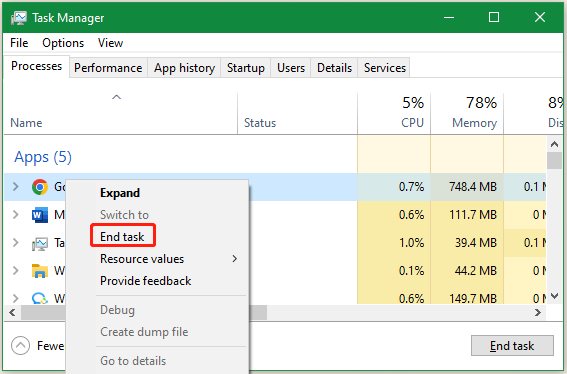This screenshot has width=567, height=374.
Task: Click the Task Manager row icon
Action: tap(40, 243)
